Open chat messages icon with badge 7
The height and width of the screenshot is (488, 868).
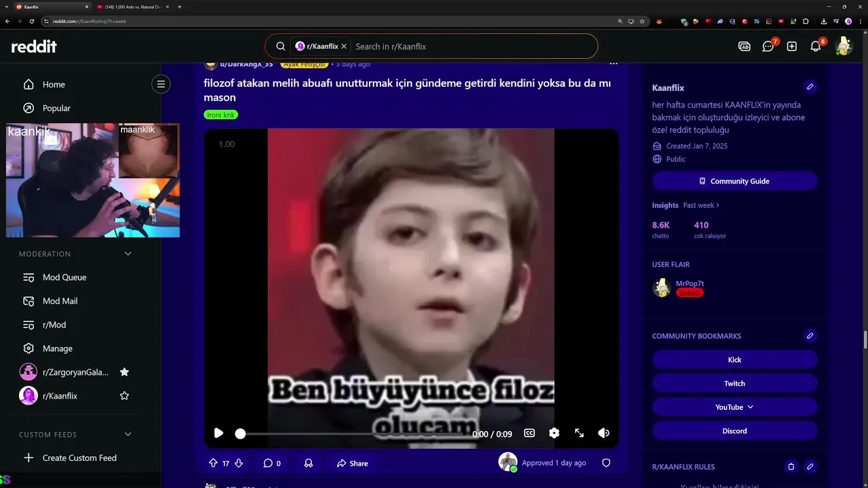click(x=768, y=46)
